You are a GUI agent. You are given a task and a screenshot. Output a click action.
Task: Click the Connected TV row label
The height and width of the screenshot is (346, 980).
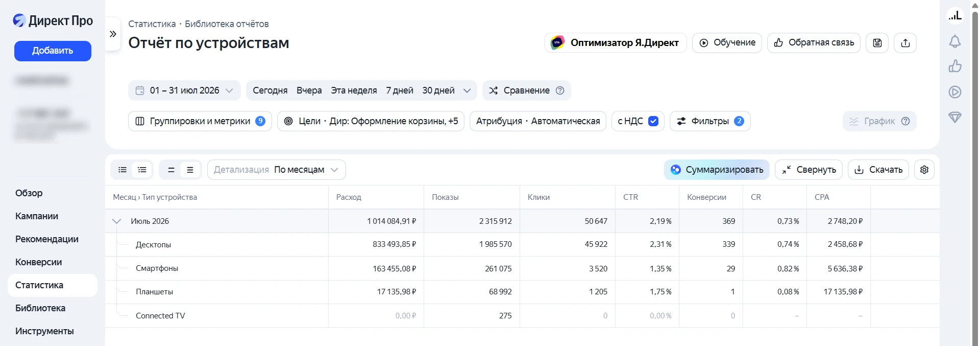point(160,316)
